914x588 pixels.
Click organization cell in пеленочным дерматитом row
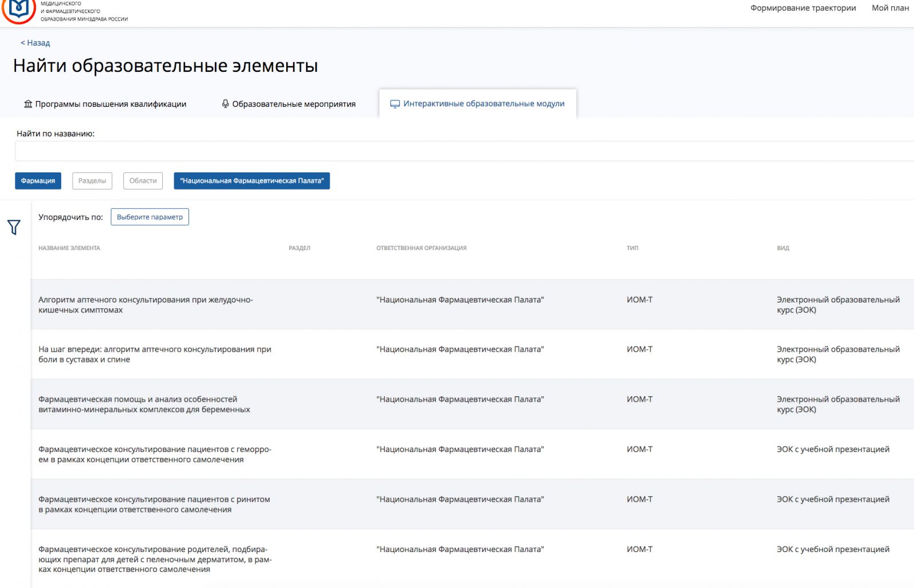(x=460, y=549)
